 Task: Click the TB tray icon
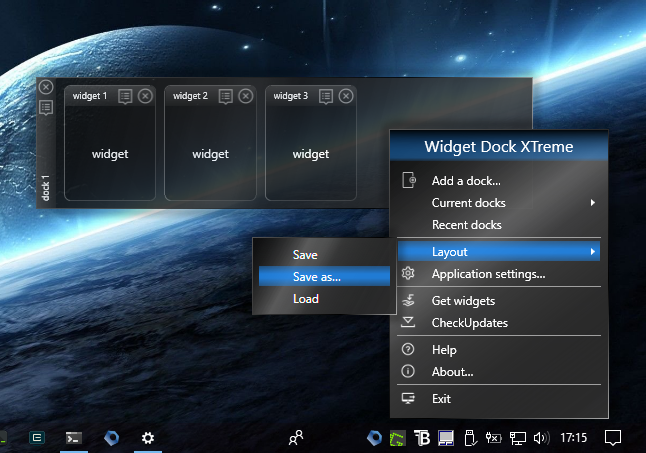(x=422, y=438)
